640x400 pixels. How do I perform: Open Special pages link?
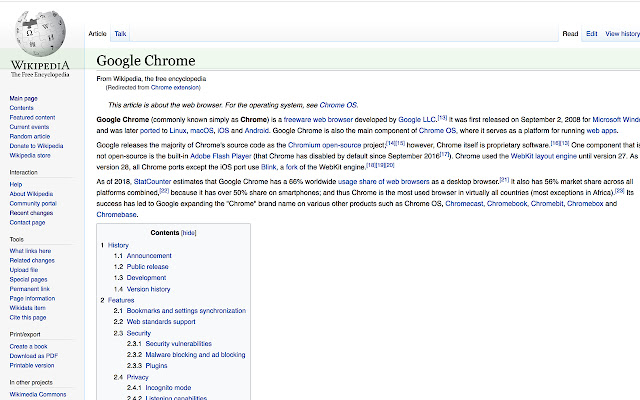pos(28,280)
